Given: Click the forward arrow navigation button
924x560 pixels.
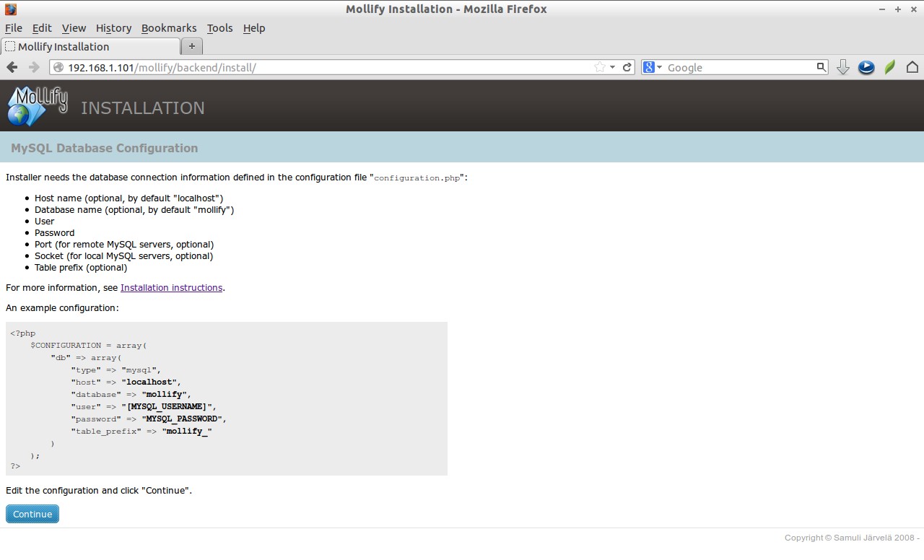Looking at the screenshot, I should [x=34, y=67].
